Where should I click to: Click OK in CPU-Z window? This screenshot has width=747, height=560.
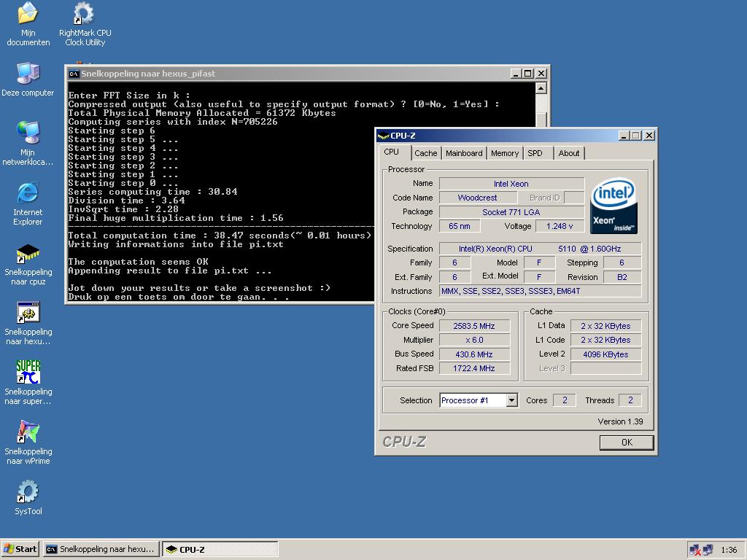627,443
